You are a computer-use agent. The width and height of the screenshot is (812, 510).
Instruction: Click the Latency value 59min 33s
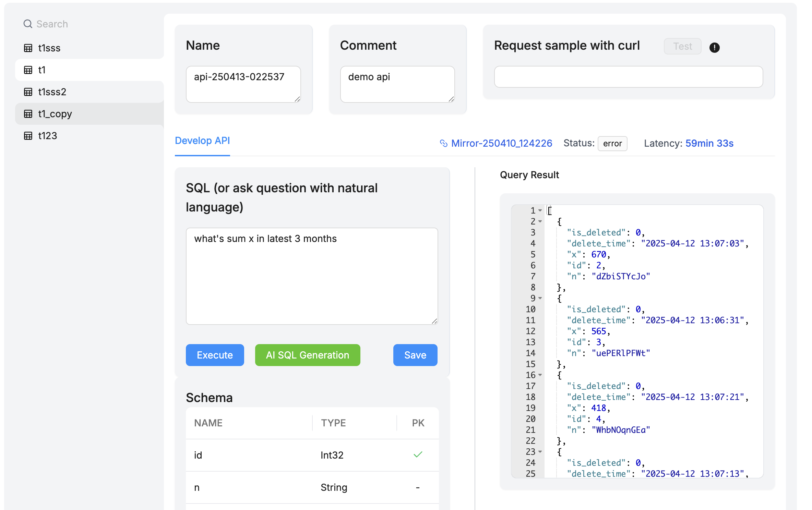pos(709,143)
